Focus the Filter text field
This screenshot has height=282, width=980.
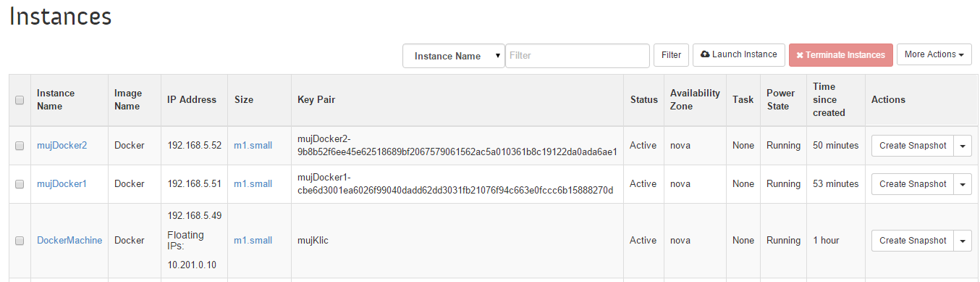[578, 55]
